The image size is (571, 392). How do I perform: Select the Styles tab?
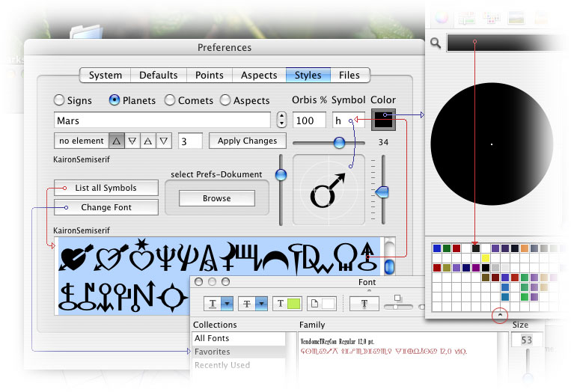click(308, 76)
